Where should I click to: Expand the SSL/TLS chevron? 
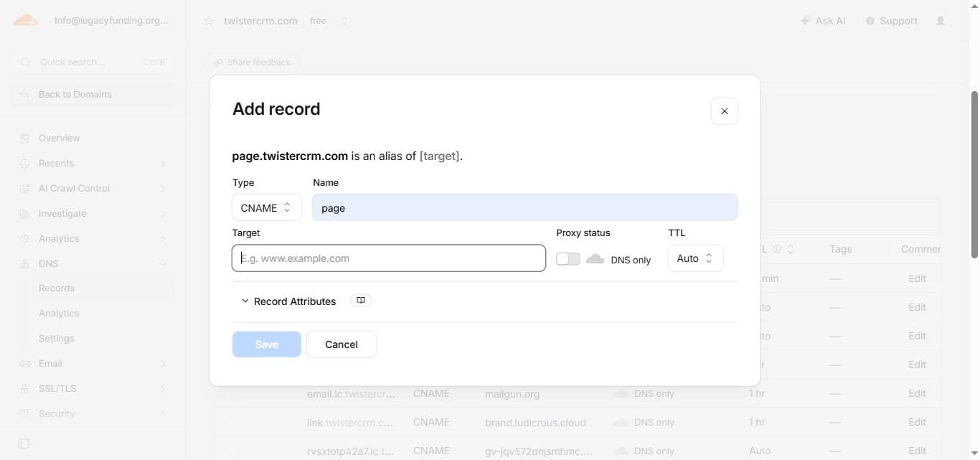163,389
